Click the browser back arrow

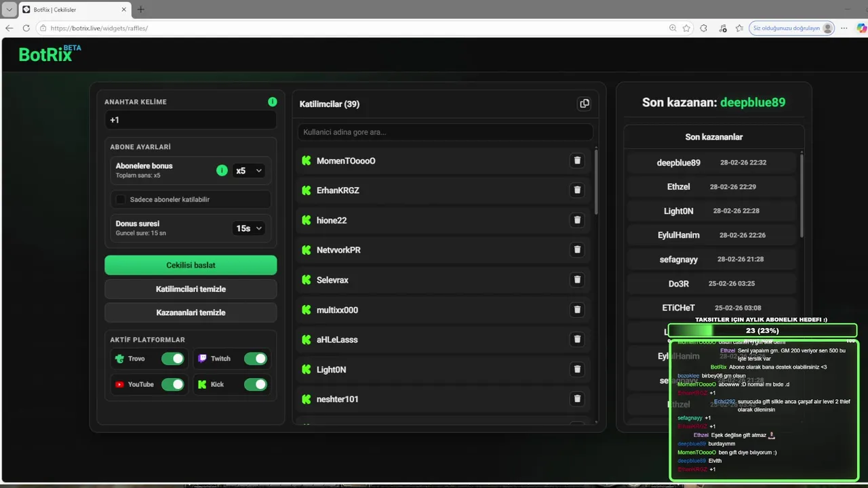coord(9,28)
